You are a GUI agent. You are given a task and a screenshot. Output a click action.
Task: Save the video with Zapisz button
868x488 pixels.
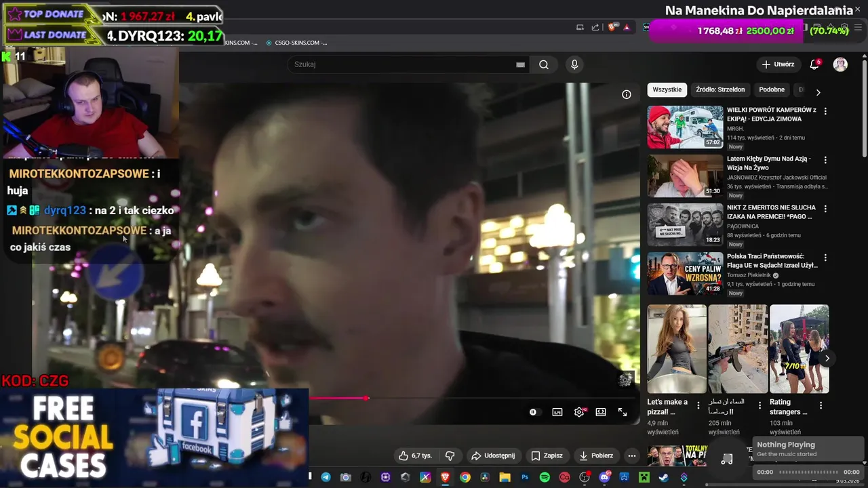click(x=547, y=455)
